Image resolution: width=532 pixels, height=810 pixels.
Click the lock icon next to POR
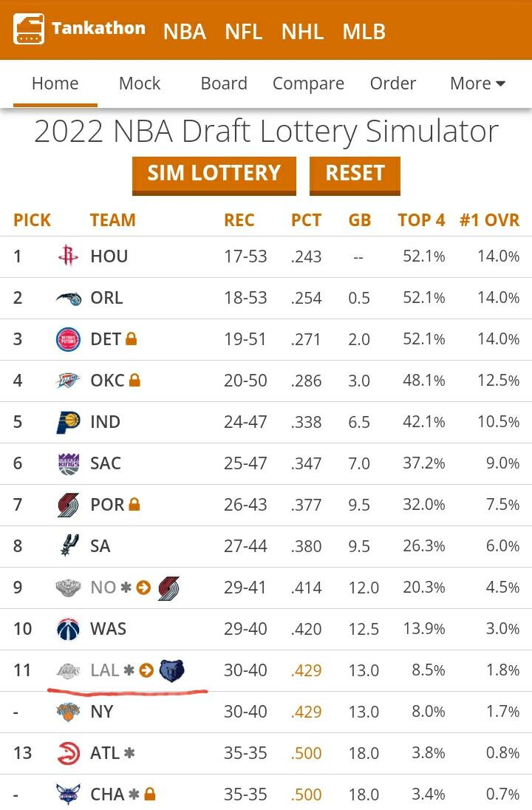[x=134, y=505]
